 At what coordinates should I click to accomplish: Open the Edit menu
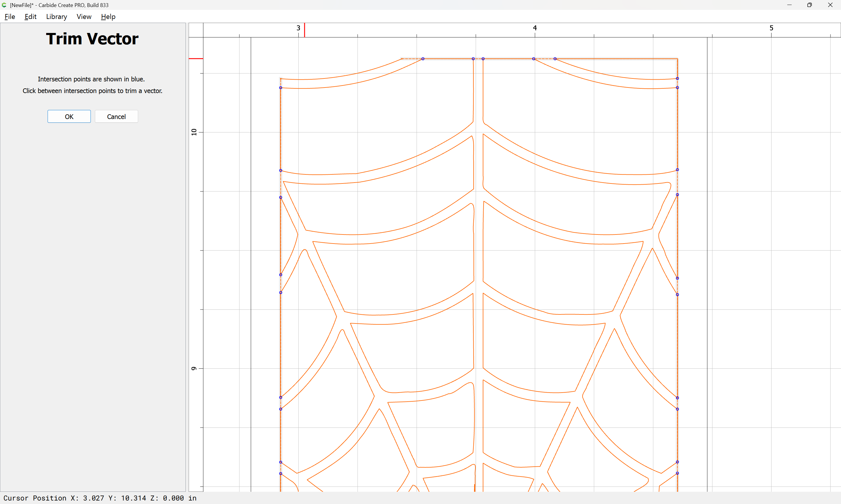(30, 17)
